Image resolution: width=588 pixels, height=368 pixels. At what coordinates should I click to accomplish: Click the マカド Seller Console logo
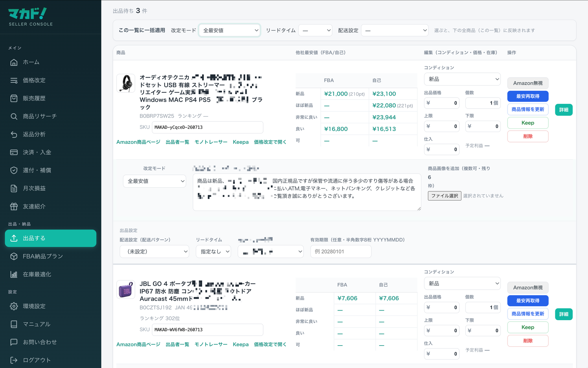click(31, 17)
